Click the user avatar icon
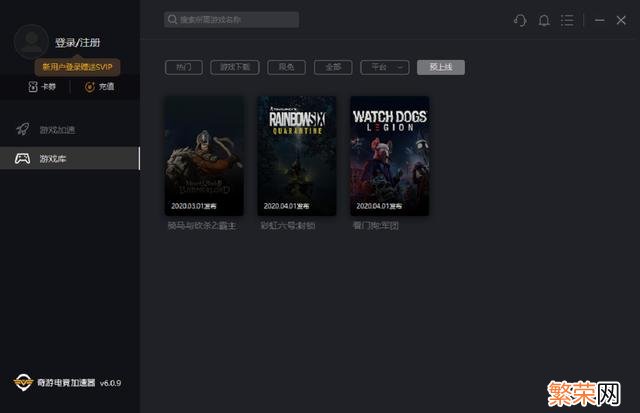The height and width of the screenshot is (413, 640). coord(31,41)
